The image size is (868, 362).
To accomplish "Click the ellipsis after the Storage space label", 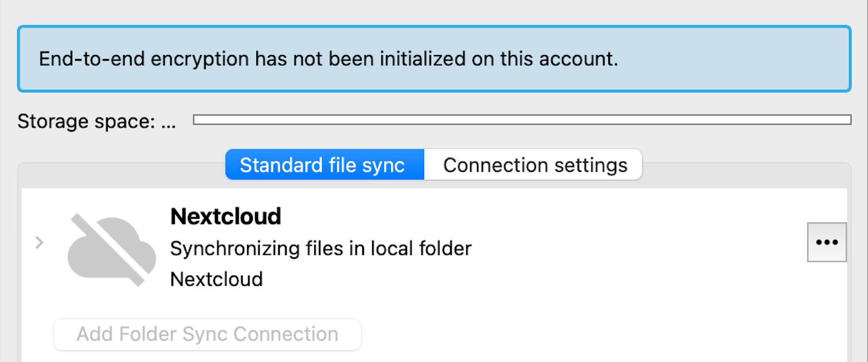I will (169, 122).
